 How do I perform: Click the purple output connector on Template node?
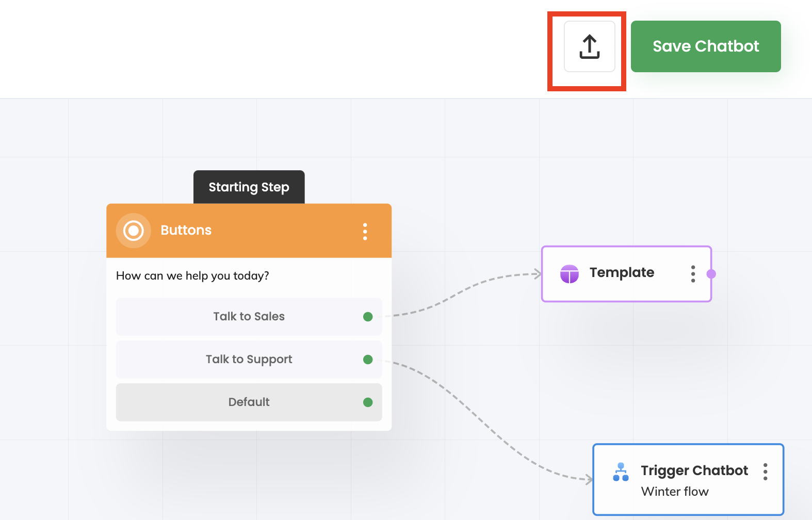pos(711,274)
